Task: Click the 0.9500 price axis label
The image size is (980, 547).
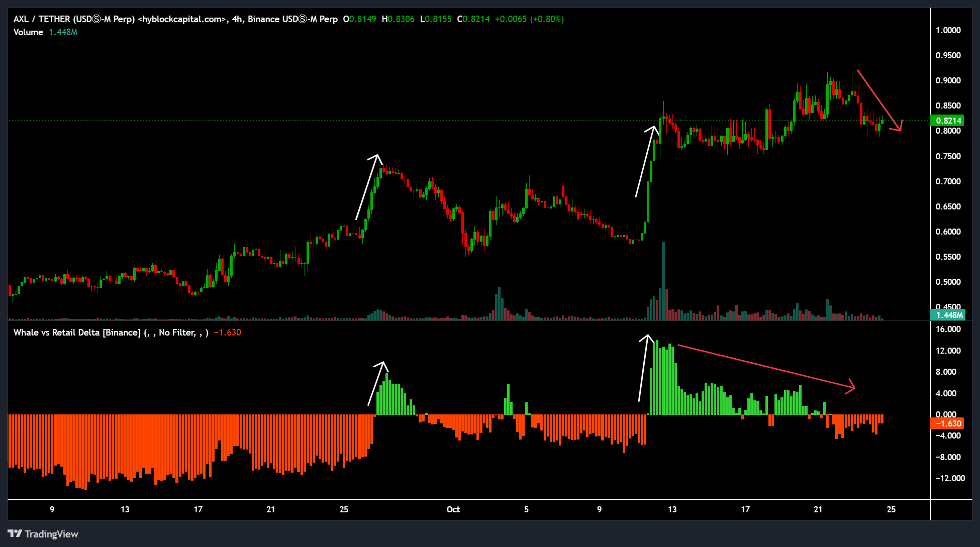Action: (948, 55)
